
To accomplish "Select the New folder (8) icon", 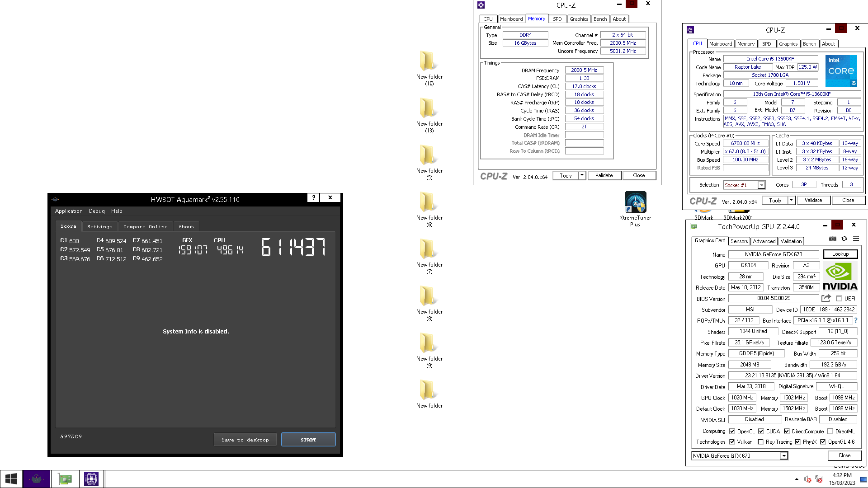I will pos(429,303).
